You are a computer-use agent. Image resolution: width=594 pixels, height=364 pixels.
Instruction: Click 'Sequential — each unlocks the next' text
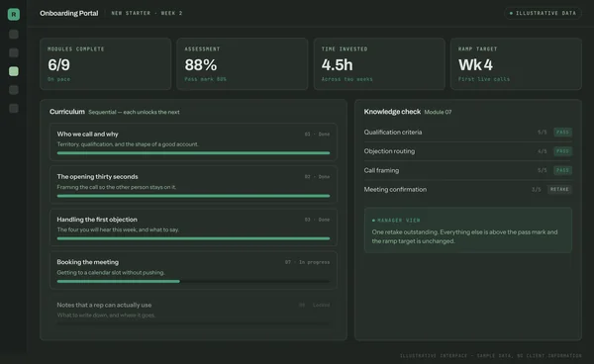pos(134,112)
